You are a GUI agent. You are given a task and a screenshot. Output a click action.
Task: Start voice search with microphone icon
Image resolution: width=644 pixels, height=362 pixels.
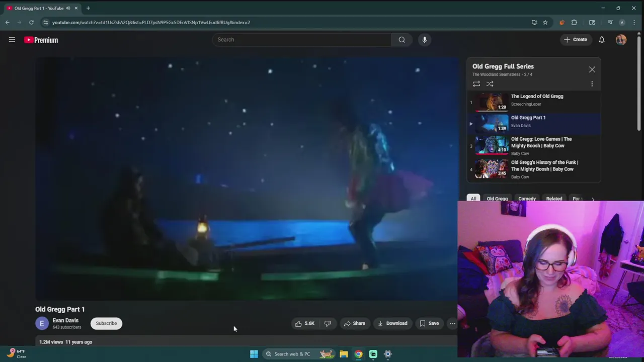point(425,40)
